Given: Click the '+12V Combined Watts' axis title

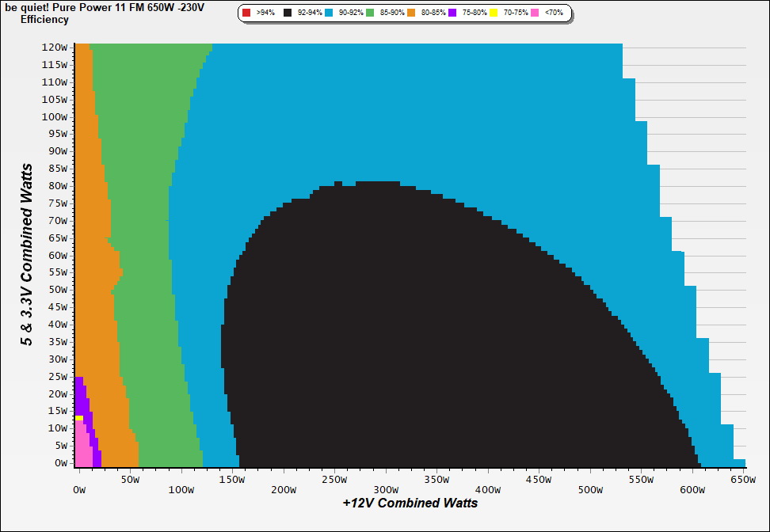Looking at the screenshot, I should click(410, 503).
